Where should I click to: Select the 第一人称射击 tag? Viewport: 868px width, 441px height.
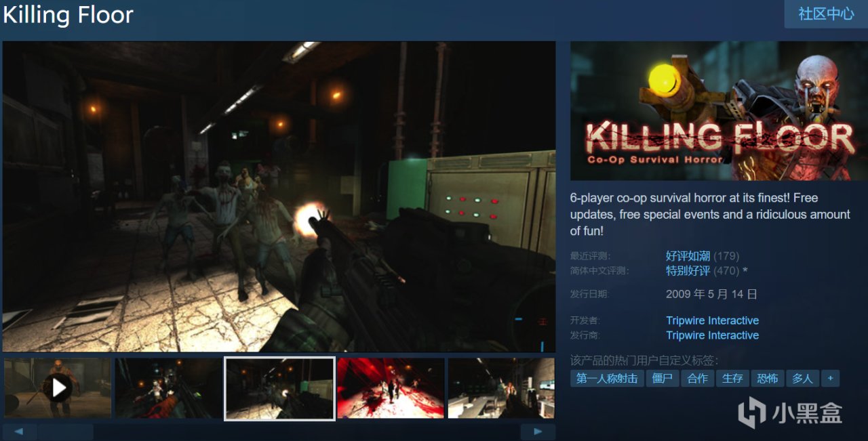coord(607,379)
